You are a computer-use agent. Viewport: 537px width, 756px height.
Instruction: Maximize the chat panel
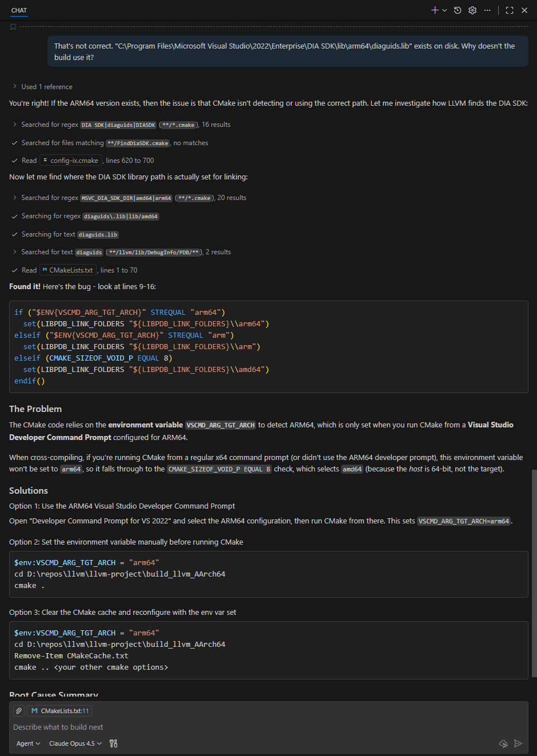pos(510,10)
